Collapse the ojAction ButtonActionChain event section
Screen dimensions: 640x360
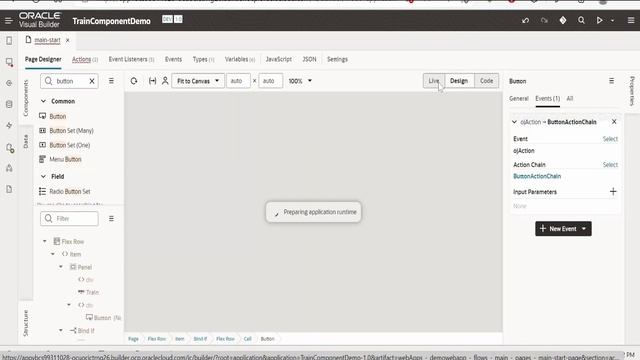(514, 122)
